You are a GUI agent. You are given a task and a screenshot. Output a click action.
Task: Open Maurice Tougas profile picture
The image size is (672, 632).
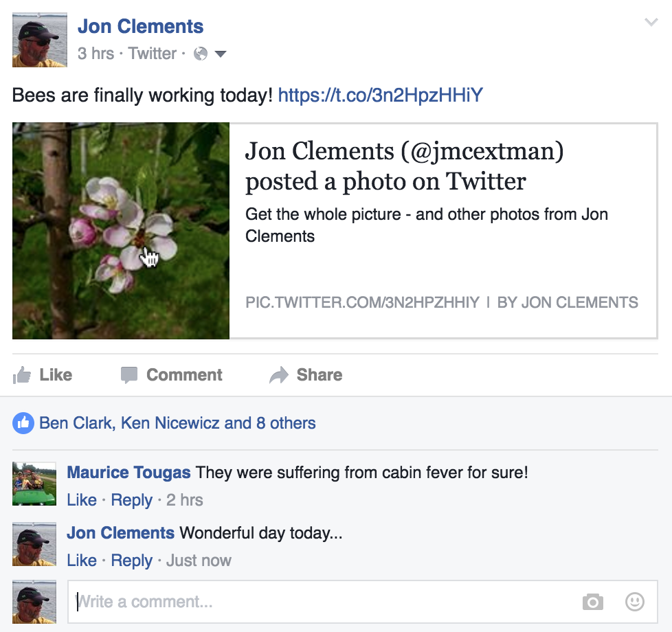pyautogui.click(x=34, y=484)
